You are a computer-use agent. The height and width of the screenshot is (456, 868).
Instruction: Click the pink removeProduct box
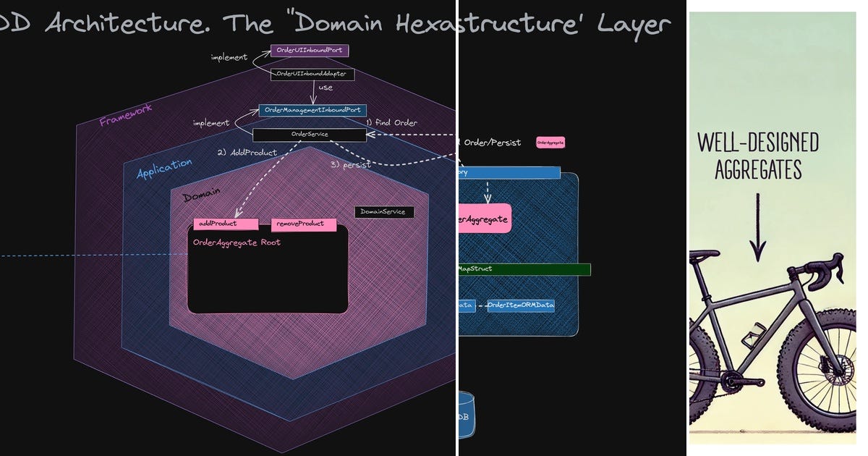[303, 224]
